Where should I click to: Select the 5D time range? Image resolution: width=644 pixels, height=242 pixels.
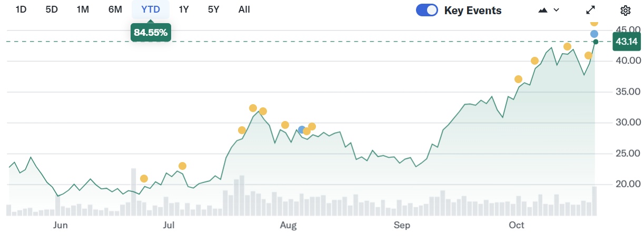[52, 9]
